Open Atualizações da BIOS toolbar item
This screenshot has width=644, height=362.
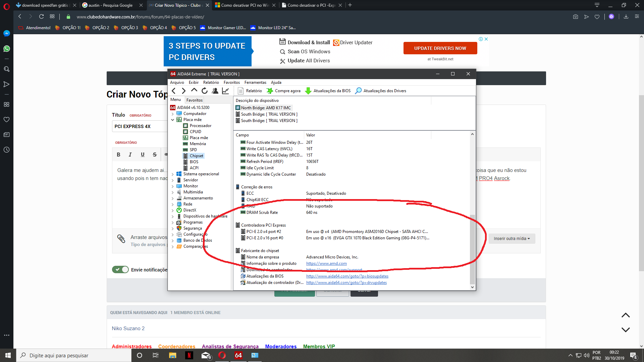point(328,91)
